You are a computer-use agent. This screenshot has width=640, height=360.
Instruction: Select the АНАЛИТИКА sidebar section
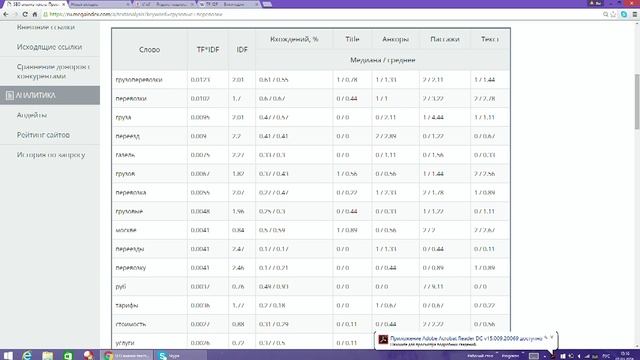tap(50, 95)
